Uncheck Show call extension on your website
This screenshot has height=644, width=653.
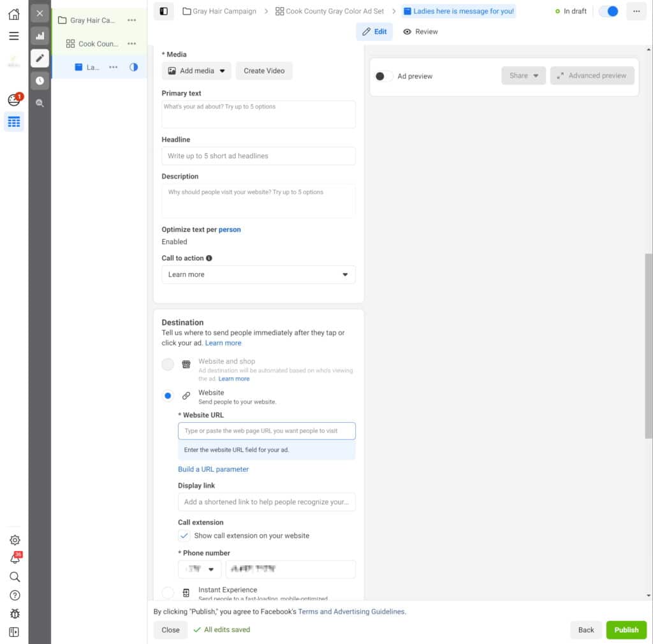(184, 536)
